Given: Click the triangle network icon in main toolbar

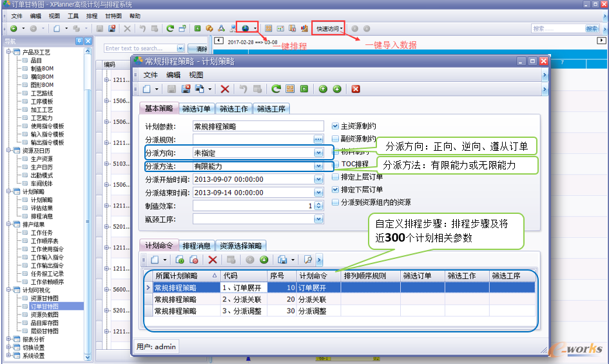Looking at the screenshot, I should click(221, 28).
